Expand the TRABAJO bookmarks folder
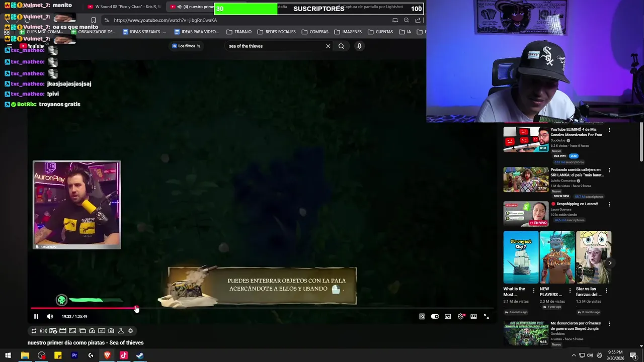644x362 pixels. tap(239, 32)
